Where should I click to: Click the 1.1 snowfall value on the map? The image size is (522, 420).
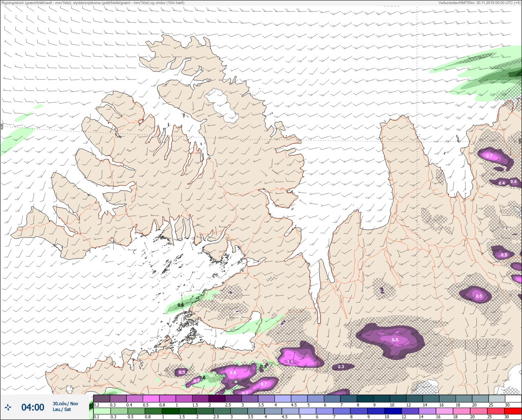[x=290, y=362]
